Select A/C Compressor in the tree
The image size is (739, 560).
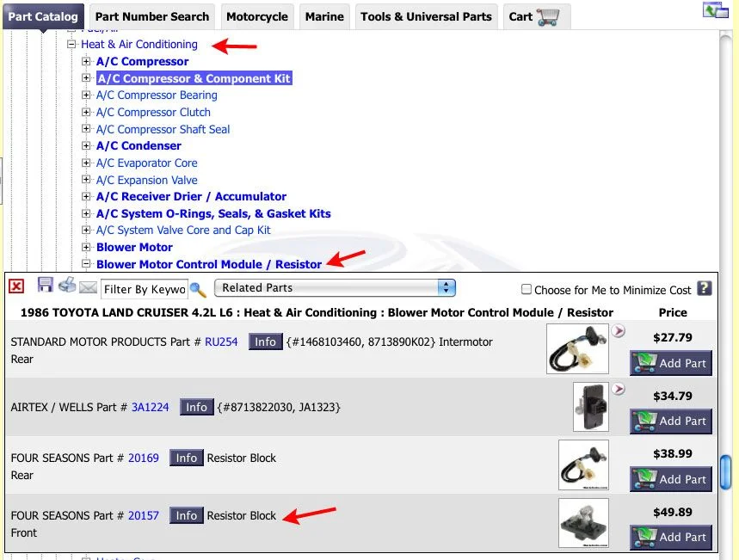142,61
